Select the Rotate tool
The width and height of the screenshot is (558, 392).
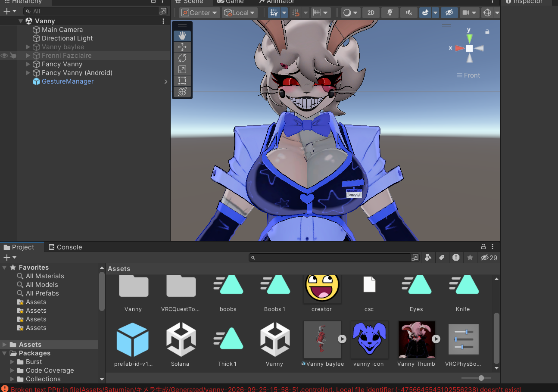(x=182, y=58)
